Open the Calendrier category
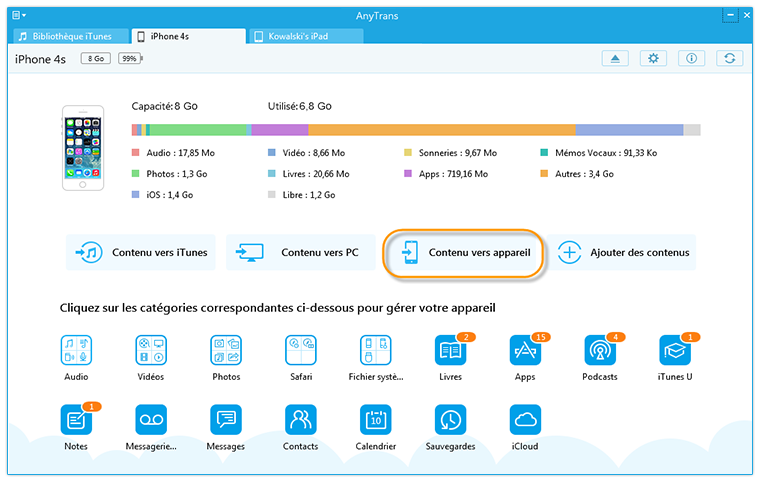The height and width of the screenshot is (481, 760). tap(376, 420)
